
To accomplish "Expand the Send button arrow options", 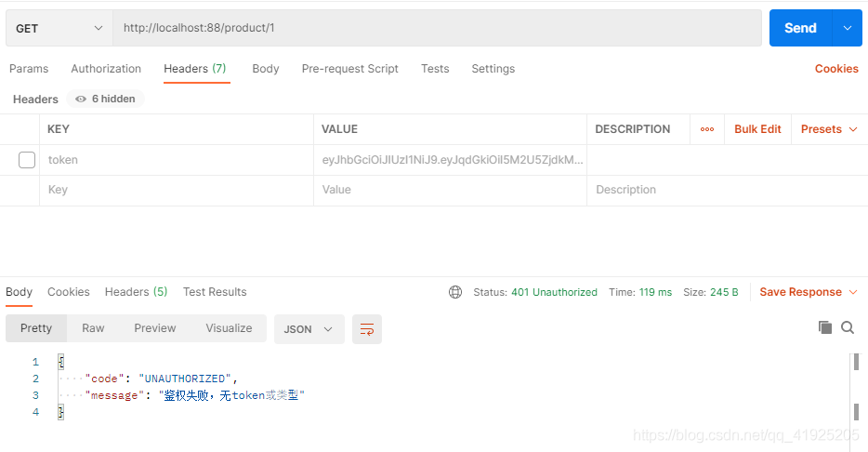I will pyautogui.click(x=847, y=28).
